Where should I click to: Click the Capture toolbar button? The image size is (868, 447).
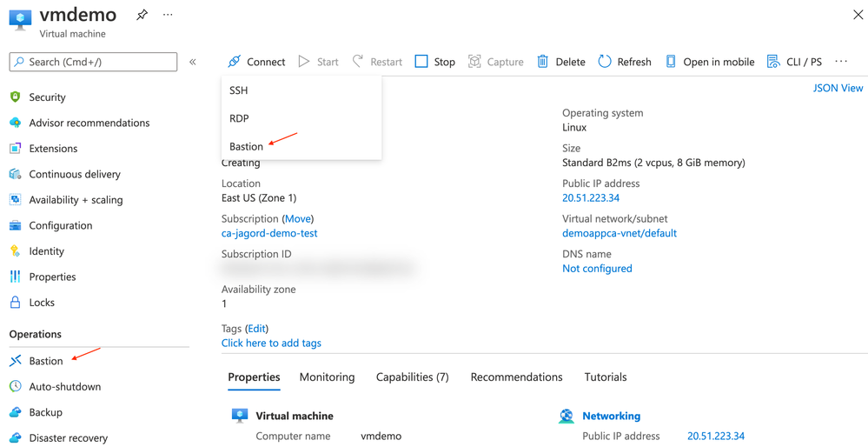pyautogui.click(x=495, y=62)
